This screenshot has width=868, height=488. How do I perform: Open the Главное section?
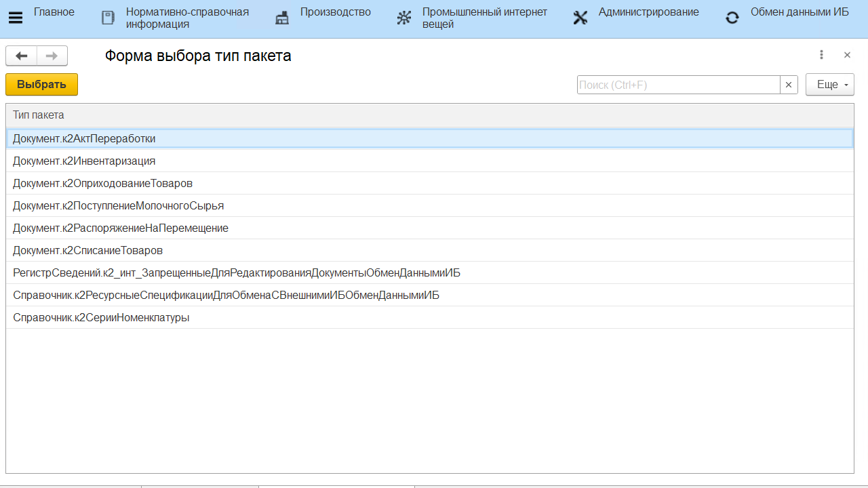(54, 12)
